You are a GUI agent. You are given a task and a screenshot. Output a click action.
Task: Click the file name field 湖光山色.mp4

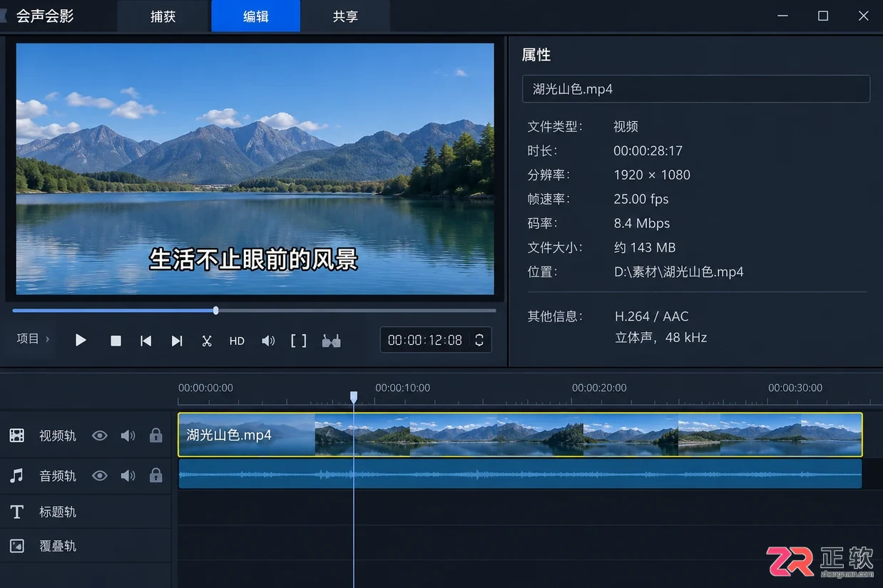[696, 89]
